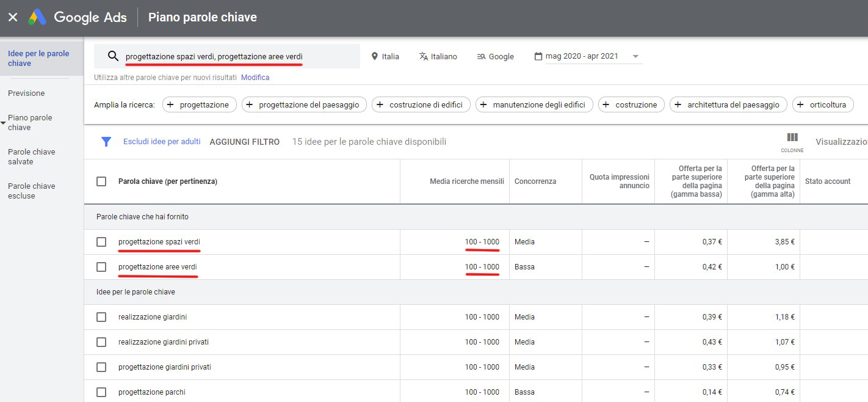Click the Modifica link
Screen dimensions: 868x402
[x=255, y=78]
